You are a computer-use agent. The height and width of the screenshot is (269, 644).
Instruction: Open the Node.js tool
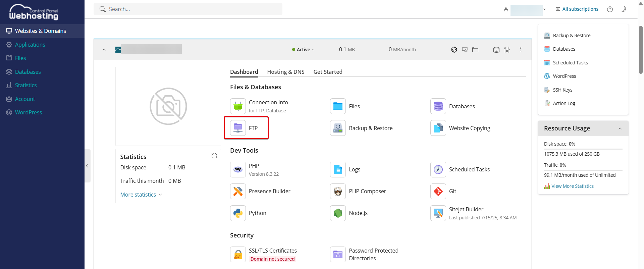click(358, 213)
